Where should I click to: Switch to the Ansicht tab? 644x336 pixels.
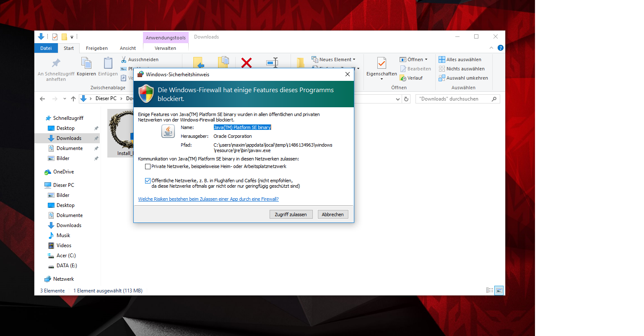128,48
